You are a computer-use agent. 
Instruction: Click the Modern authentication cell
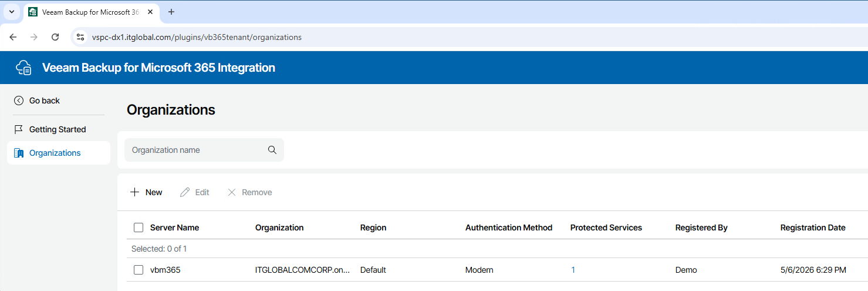click(479, 270)
